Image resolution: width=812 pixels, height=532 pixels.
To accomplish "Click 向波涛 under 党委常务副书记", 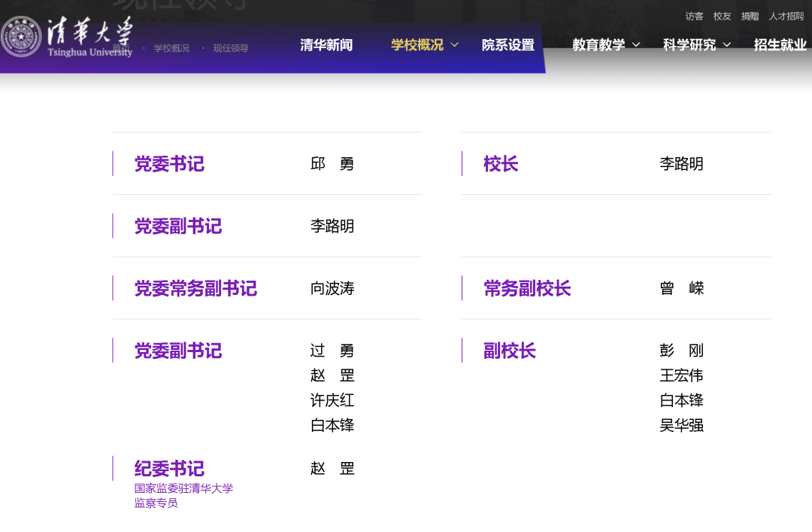I will (332, 289).
